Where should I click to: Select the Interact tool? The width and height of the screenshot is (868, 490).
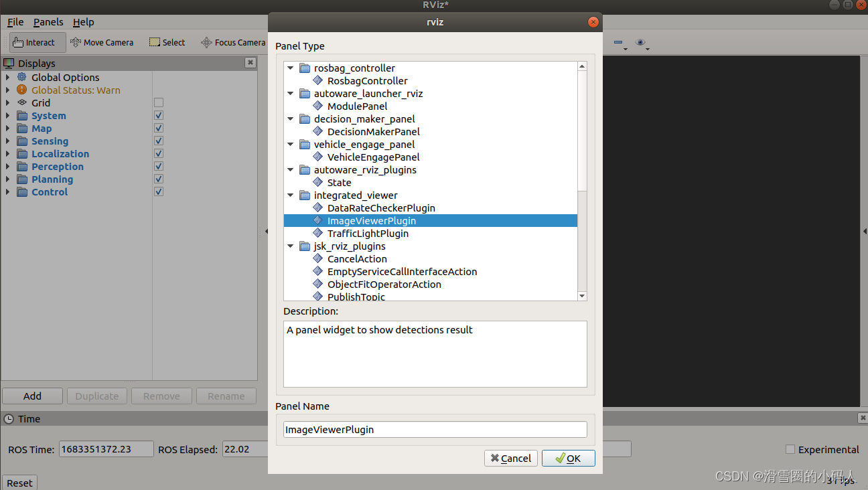38,42
